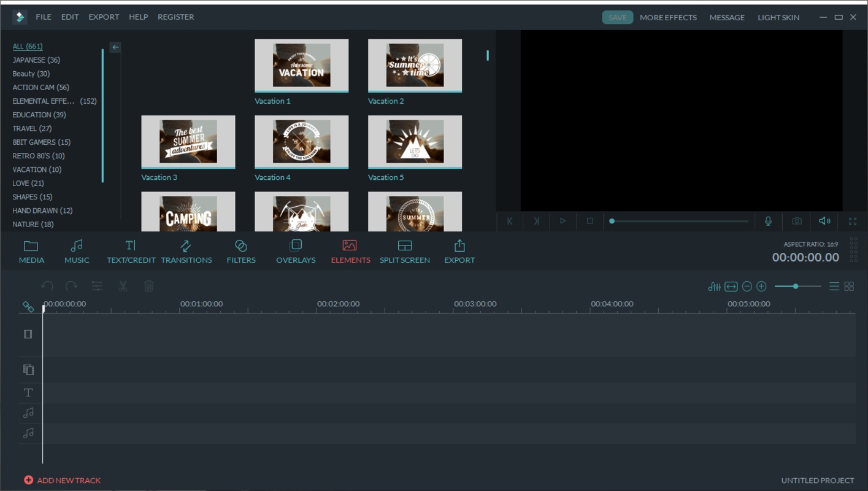The height and width of the screenshot is (491, 868).
Task: Click the scissors split tool
Action: [x=123, y=286]
